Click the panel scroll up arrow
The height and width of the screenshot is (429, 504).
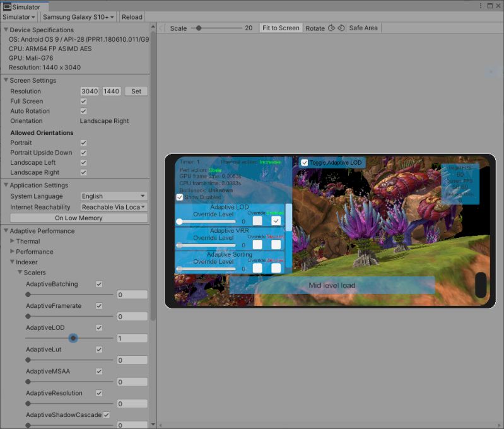tap(153, 26)
